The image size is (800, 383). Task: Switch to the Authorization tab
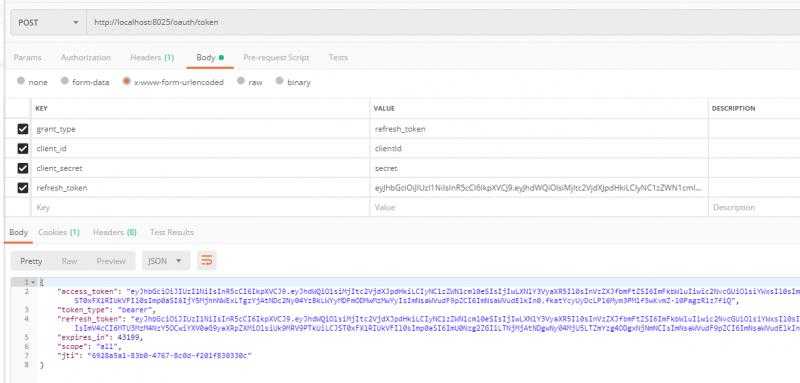pos(86,58)
